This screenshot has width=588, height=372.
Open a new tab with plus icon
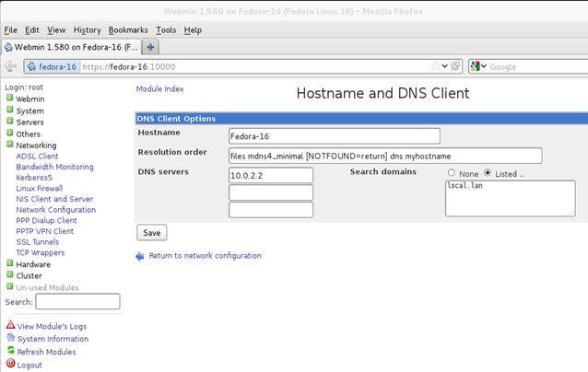point(151,47)
